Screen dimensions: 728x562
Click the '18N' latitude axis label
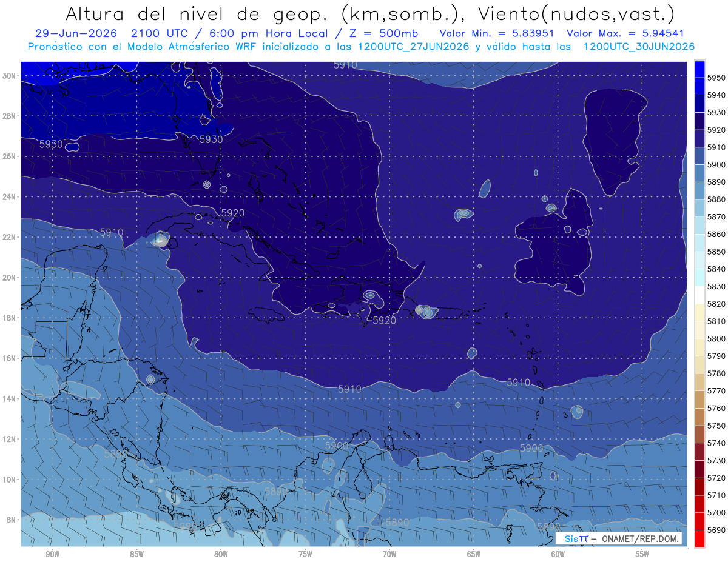10,318
